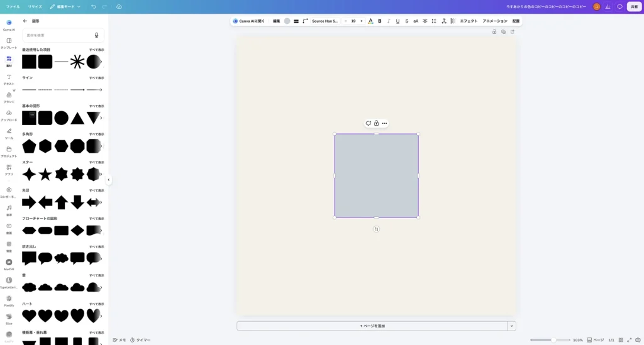Show all 最近使用した項目 shapes
The height and width of the screenshot is (345, 644).
pyautogui.click(x=96, y=50)
